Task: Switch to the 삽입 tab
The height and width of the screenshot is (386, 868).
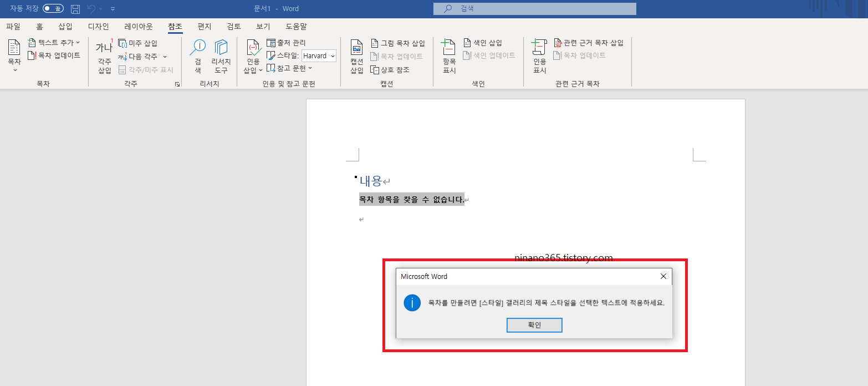Action: [x=65, y=26]
